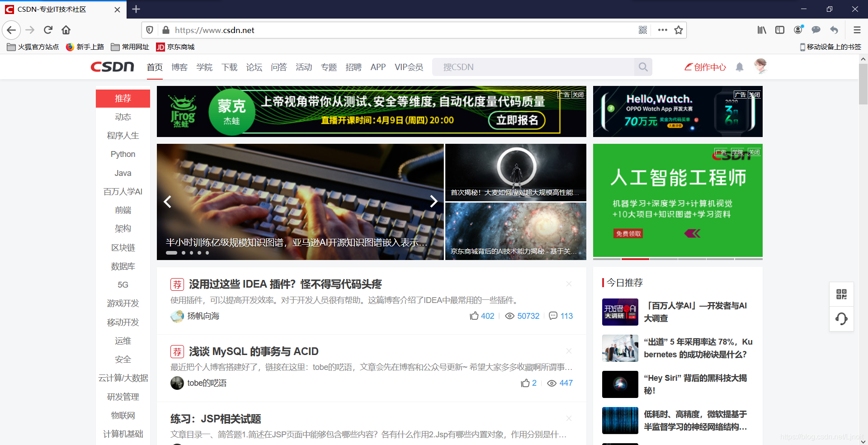This screenshot has width=868, height=445.
Task: Open comments count 113 on IDEA article
Action: click(x=561, y=316)
